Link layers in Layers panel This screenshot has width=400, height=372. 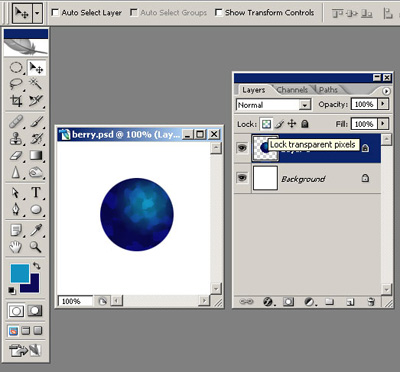pos(246,302)
